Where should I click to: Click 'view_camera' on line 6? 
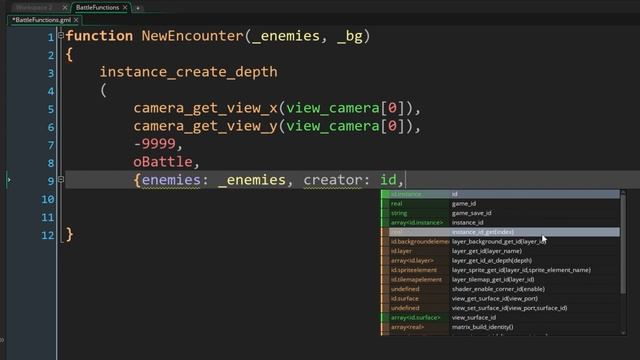tap(333, 126)
